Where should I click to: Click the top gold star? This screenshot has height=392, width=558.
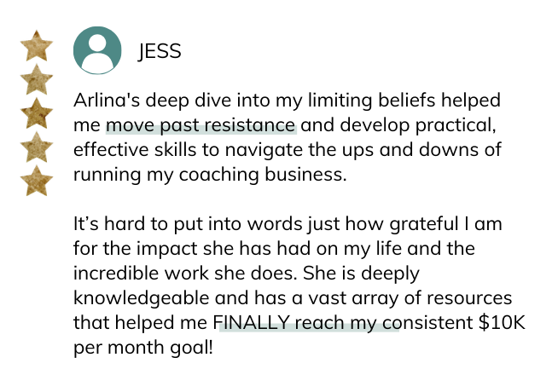tap(35, 45)
